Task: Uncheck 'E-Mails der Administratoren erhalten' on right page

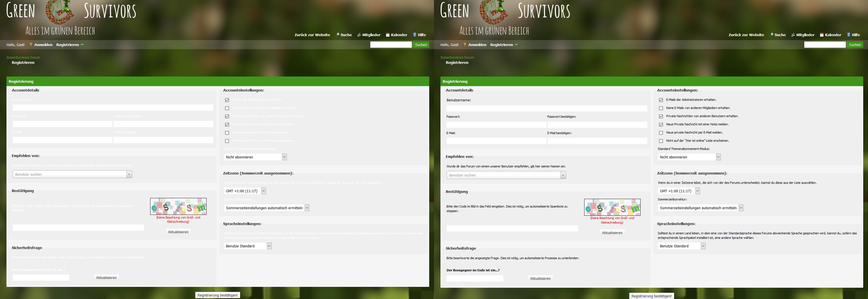Action: click(661, 100)
